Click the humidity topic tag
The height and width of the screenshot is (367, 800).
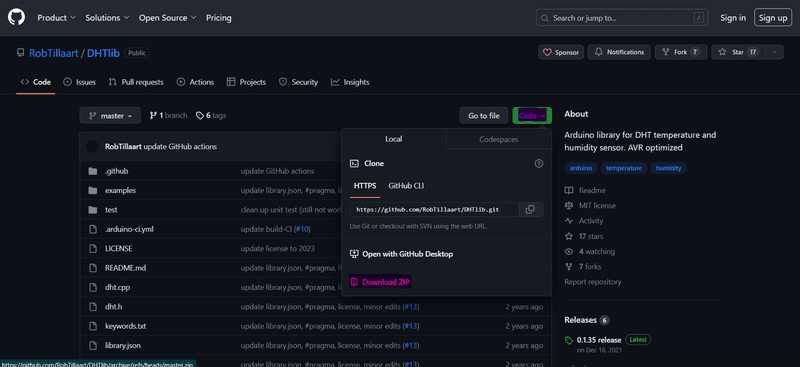coord(668,168)
